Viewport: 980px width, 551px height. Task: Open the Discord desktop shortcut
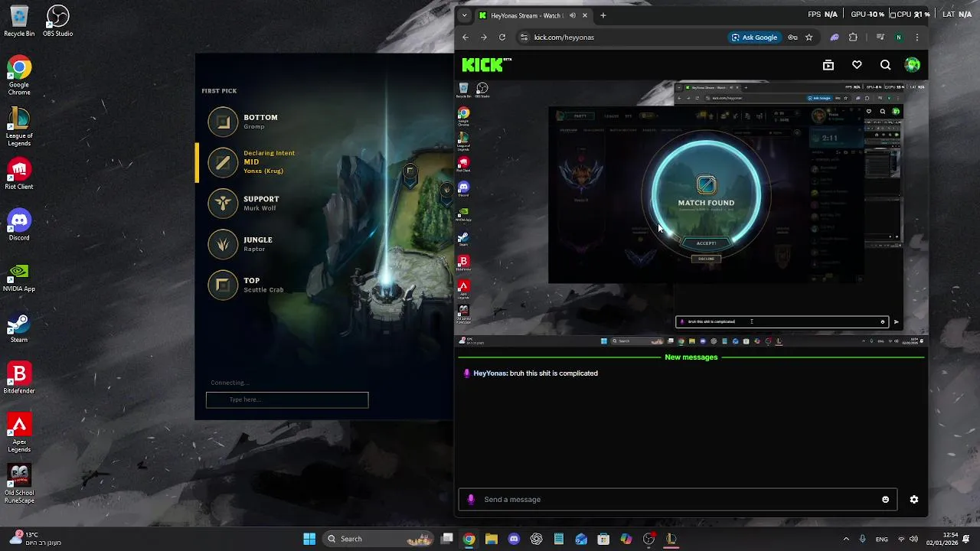(19, 225)
